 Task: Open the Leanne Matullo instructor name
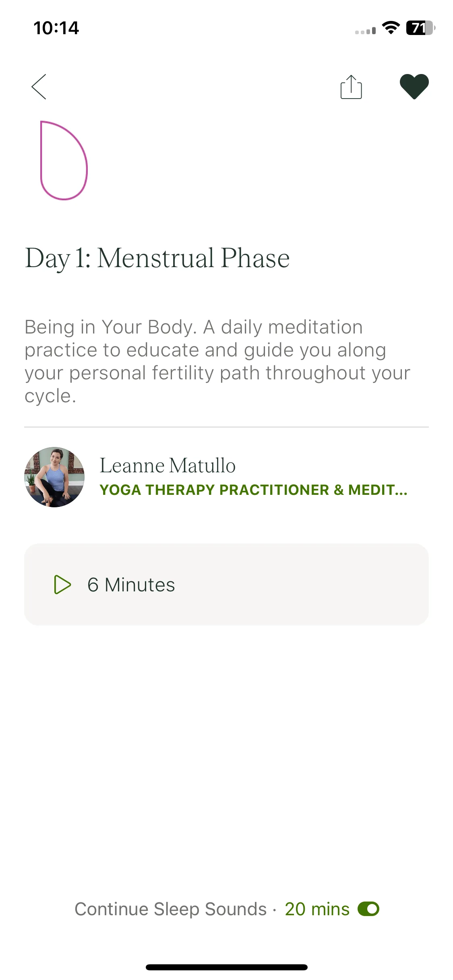[x=168, y=465]
